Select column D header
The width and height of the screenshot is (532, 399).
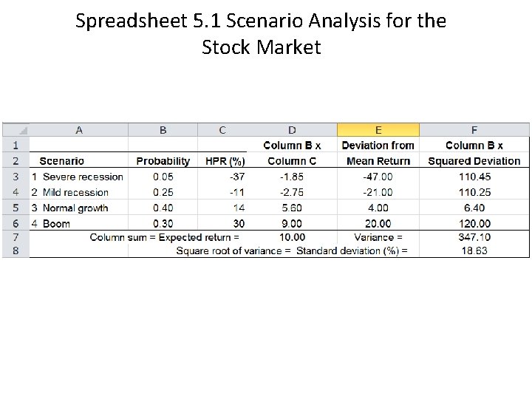292,130
